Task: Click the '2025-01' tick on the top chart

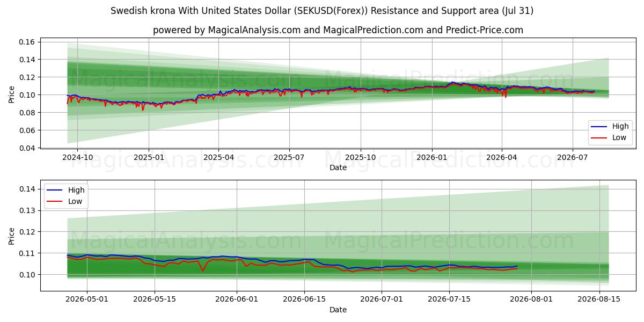Action: [x=148, y=158]
